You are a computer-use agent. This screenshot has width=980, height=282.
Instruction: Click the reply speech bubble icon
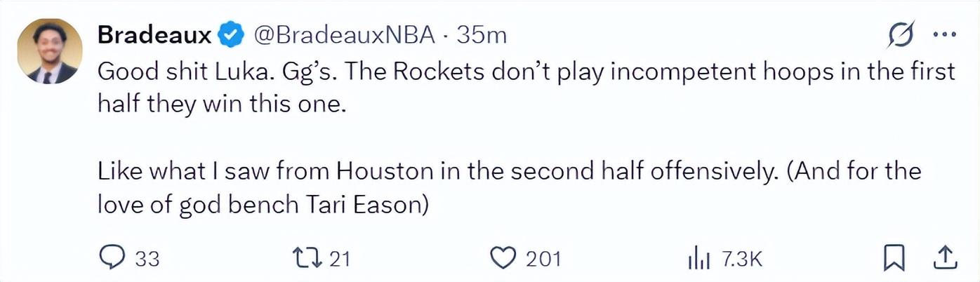(111, 258)
